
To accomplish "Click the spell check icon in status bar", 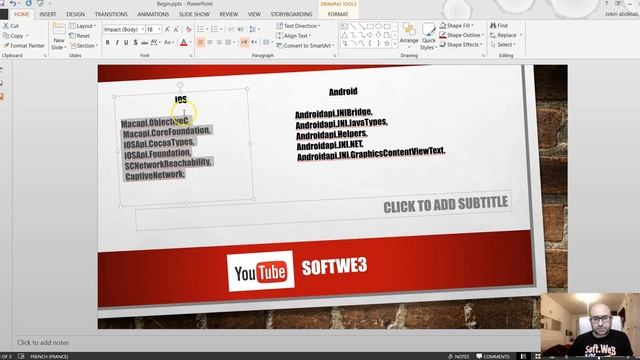I will [21, 356].
